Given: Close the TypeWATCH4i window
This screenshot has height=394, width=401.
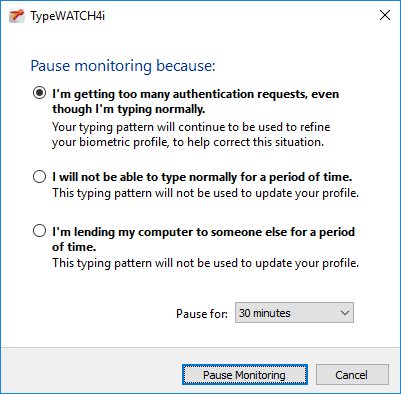Looking at the screenshot, I should click(x=385, y=15).
